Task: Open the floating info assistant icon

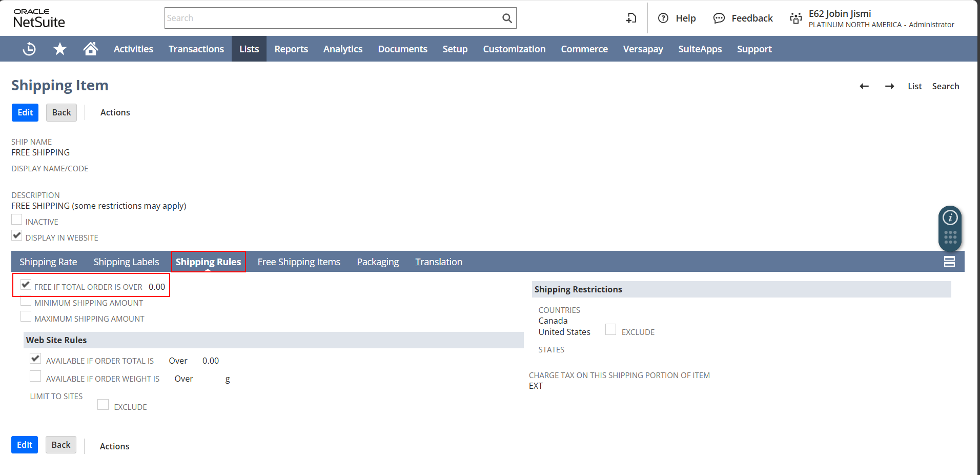Action: (950, 217)
